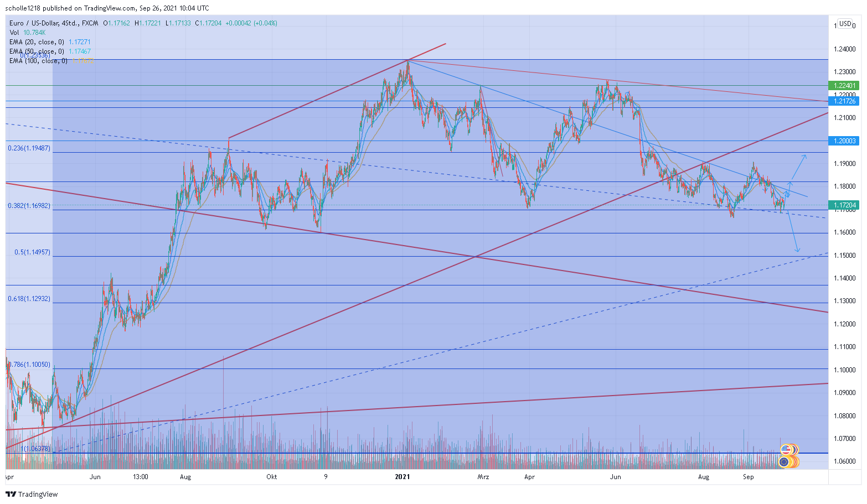The width and height of the screenshot is (867, 504).
Task: Click the green 1.22401 price label
Action: [844, 86]
